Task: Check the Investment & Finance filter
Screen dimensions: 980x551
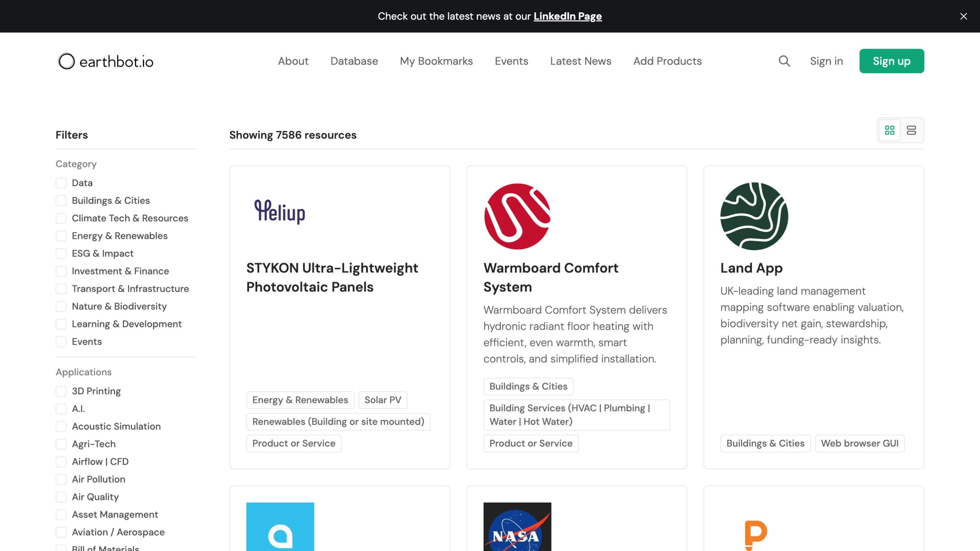Action: point(61,271)
